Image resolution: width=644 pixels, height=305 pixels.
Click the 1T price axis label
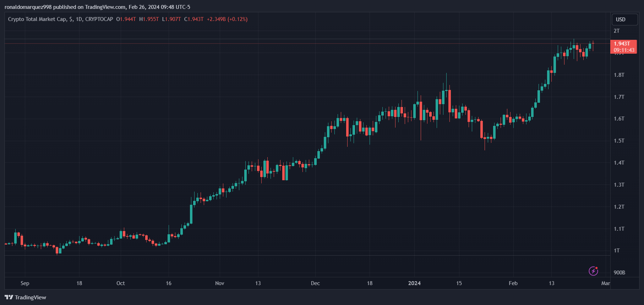617,251
